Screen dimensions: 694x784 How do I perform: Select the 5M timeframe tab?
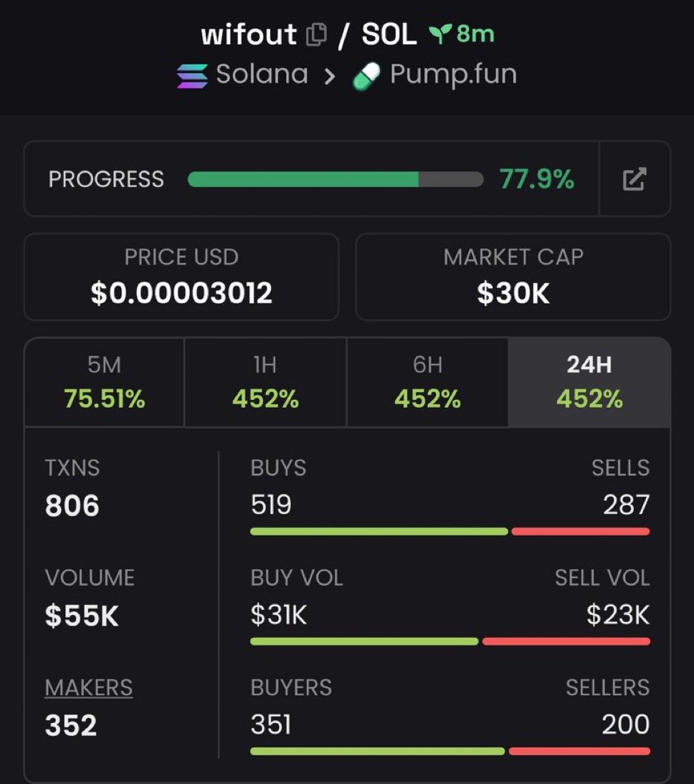click(105, 382)
